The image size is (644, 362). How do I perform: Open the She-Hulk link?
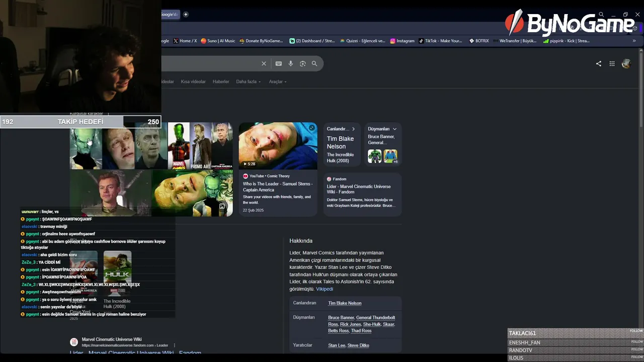(x=372, y=324)
